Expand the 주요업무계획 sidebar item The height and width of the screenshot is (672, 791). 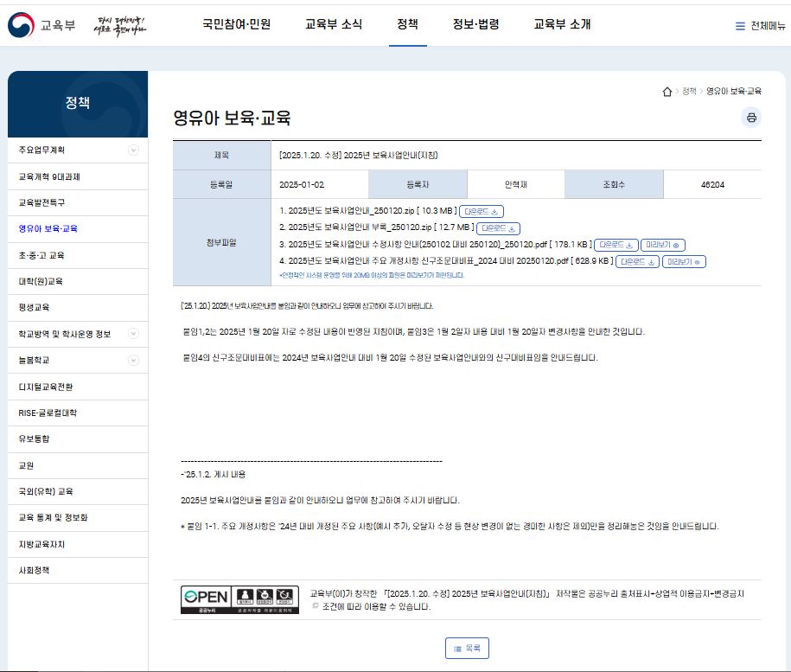pos(133,150)
